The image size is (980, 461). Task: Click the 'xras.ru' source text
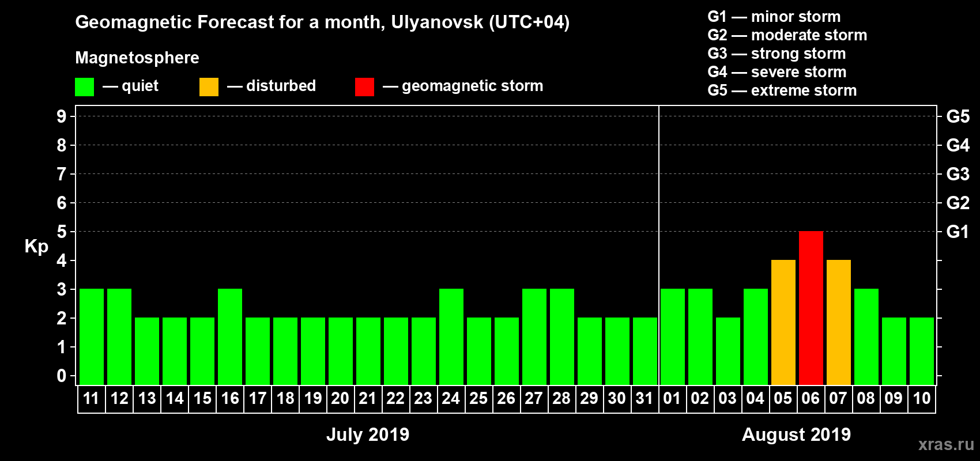[945, 444]
